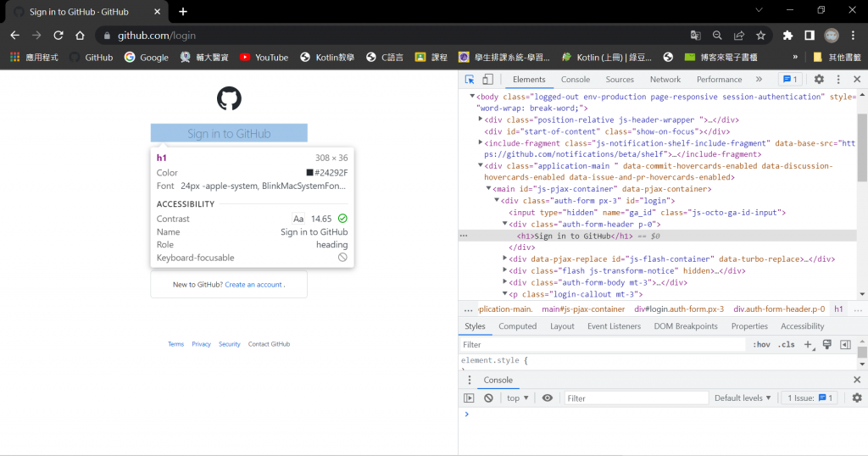Select the inspect element picker icon

470,79
